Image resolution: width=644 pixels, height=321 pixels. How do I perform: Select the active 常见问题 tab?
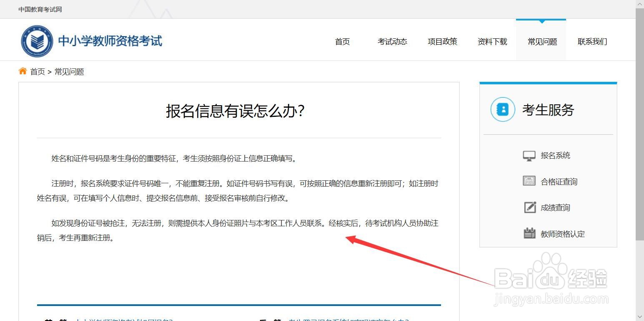(541, 42)
